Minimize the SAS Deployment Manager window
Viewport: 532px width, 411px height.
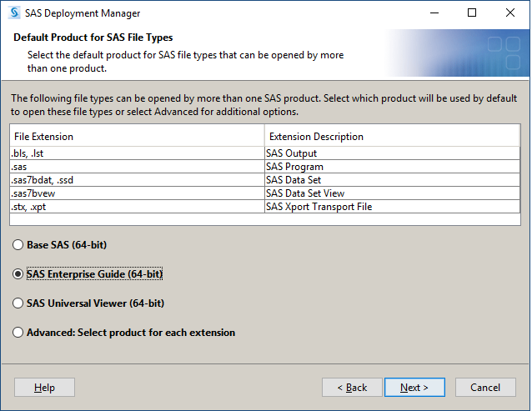point(434,13)
